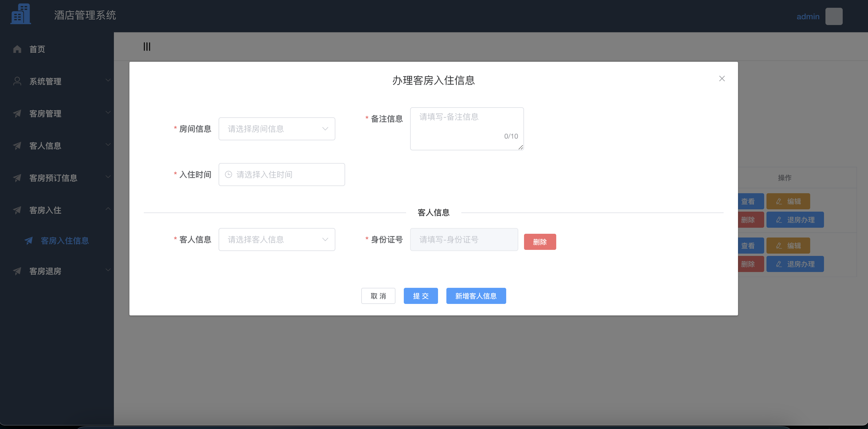Click the hotel building logo icon

20,14
